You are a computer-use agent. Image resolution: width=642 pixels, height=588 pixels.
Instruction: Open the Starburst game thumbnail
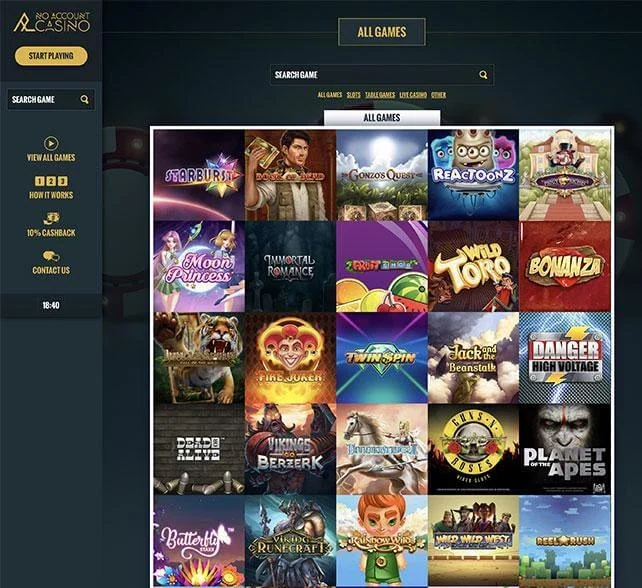(199, 175)
